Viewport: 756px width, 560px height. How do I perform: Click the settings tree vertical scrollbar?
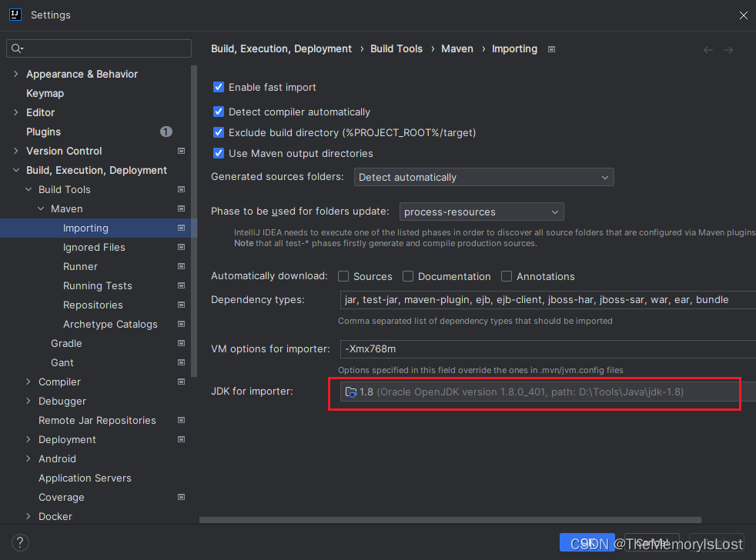194,221
